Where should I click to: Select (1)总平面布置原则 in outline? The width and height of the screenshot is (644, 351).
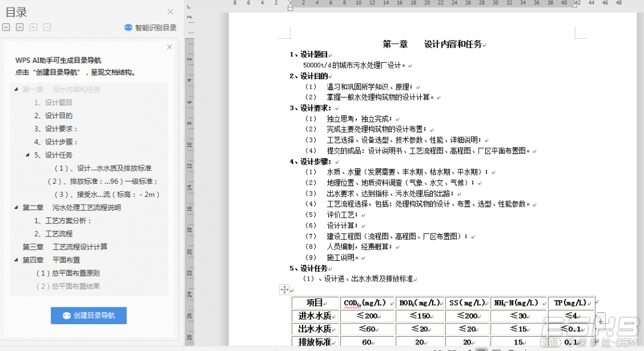coord(68,273)
